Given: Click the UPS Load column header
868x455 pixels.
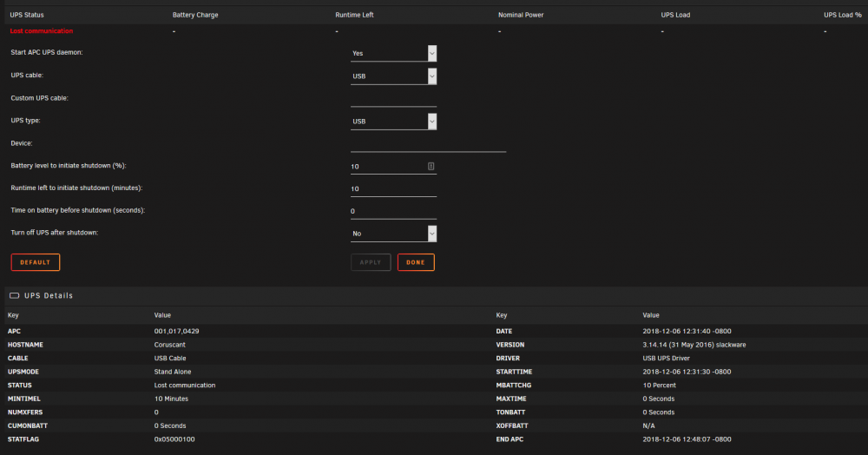Looking at the screenshot, I should point(675,15).
